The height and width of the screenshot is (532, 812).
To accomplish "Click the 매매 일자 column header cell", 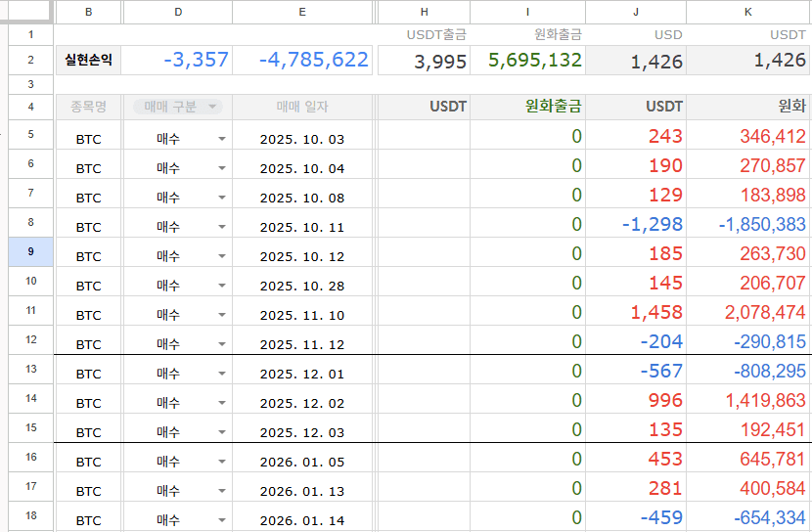I will 302,108.
